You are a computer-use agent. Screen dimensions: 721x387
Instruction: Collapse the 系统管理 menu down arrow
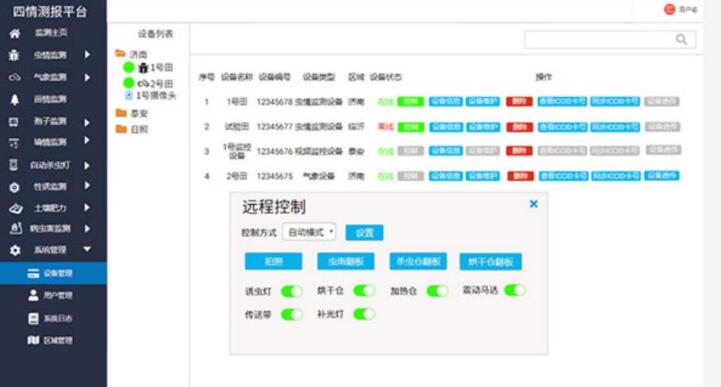coord(87,249)
